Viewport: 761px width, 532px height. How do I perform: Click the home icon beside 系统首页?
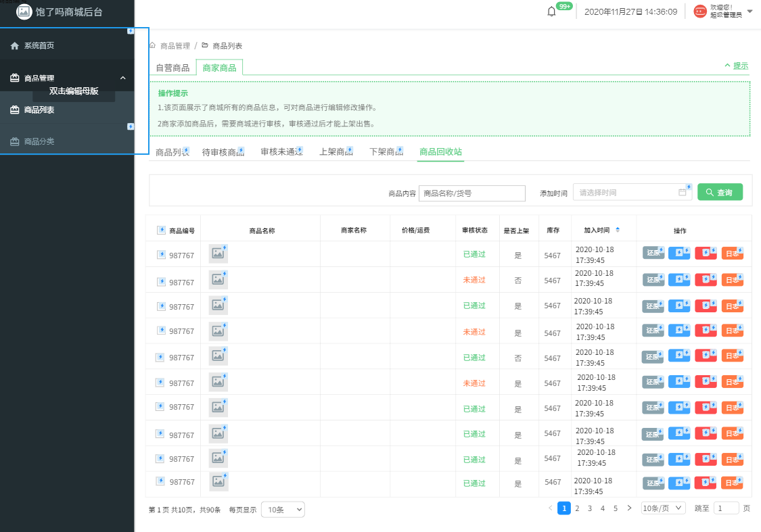15,45
